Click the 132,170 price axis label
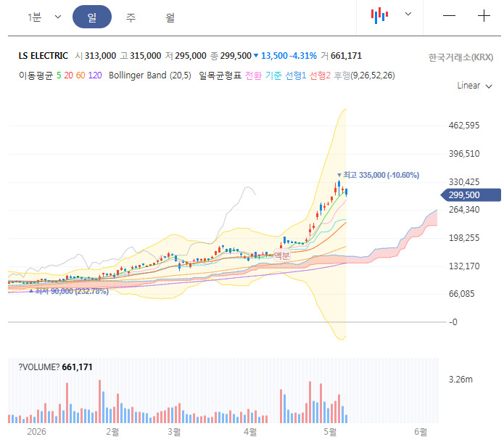504x442 pixels. [x=464, y=266]
